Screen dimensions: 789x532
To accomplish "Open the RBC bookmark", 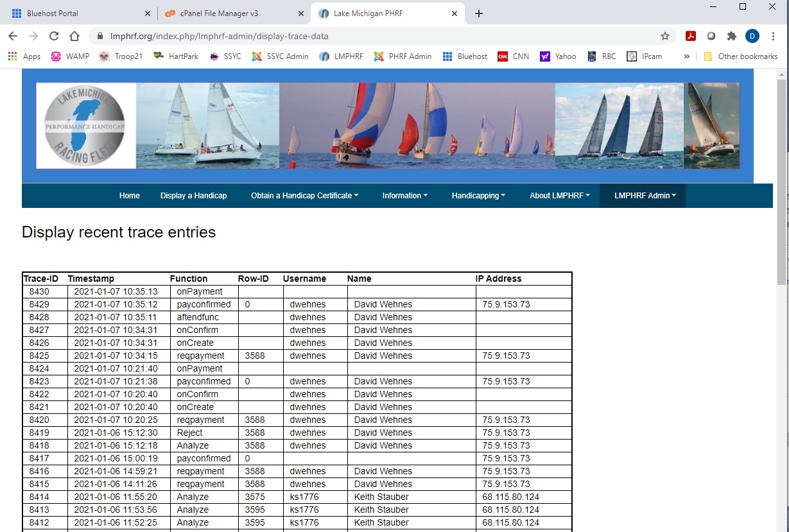I will [x=601, y=56].
